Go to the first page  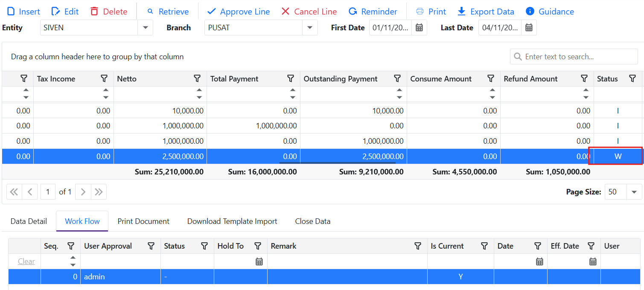coord(14,192)
